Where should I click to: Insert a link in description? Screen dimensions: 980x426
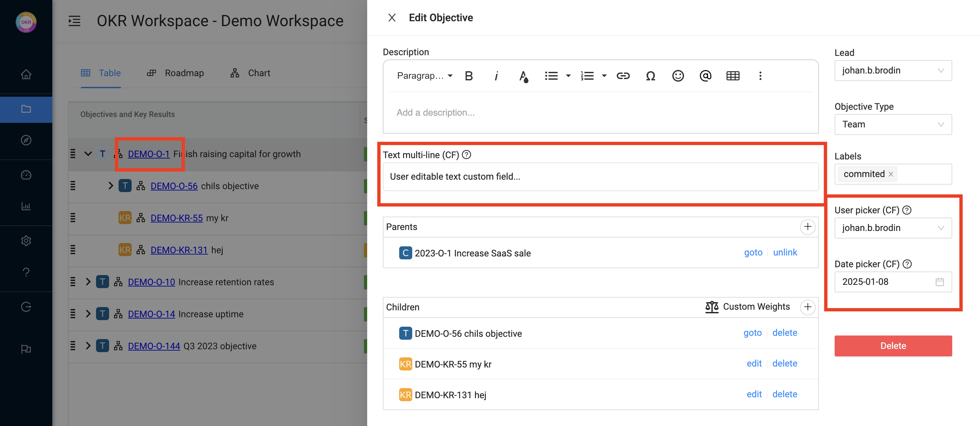point(623,76)
